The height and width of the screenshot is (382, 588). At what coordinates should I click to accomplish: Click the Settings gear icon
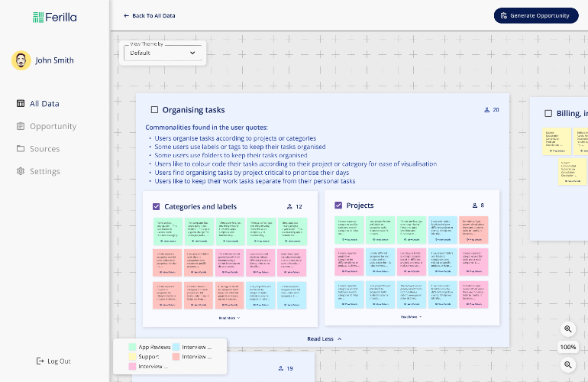point(21,171)
